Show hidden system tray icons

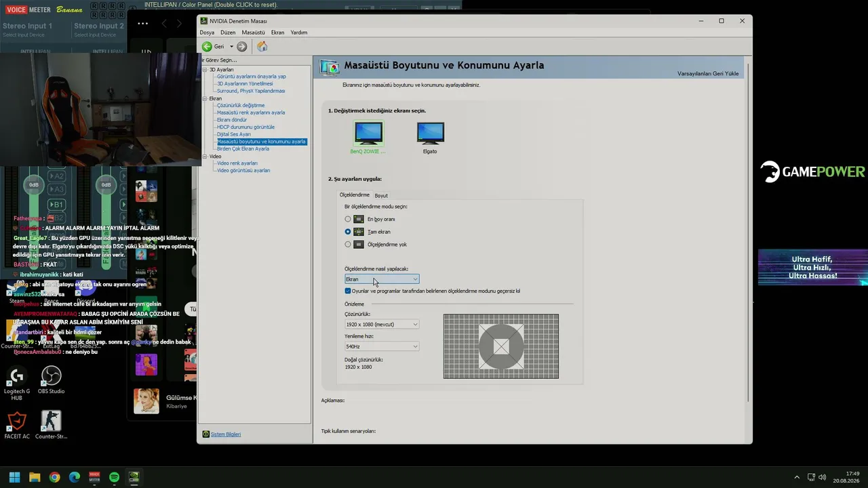click(797, 477)
